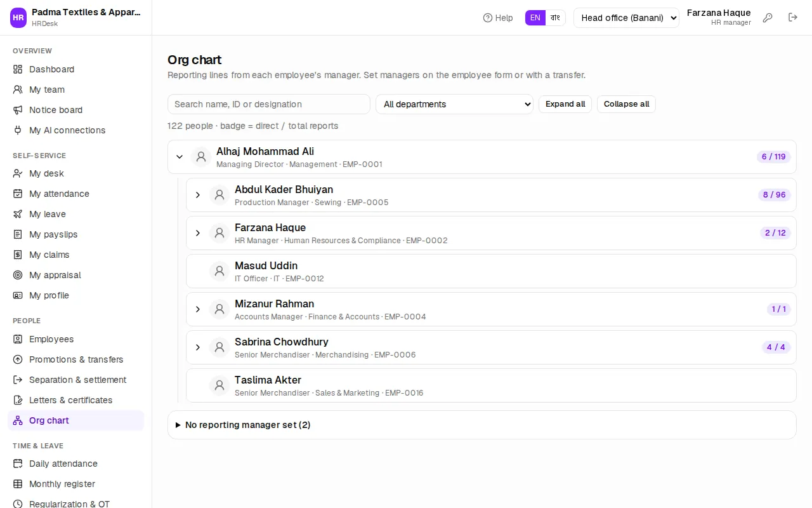The width and height of the screenshot is (812, 508).
Task: Switch language to Bangla
Action: tap(555, 18)
